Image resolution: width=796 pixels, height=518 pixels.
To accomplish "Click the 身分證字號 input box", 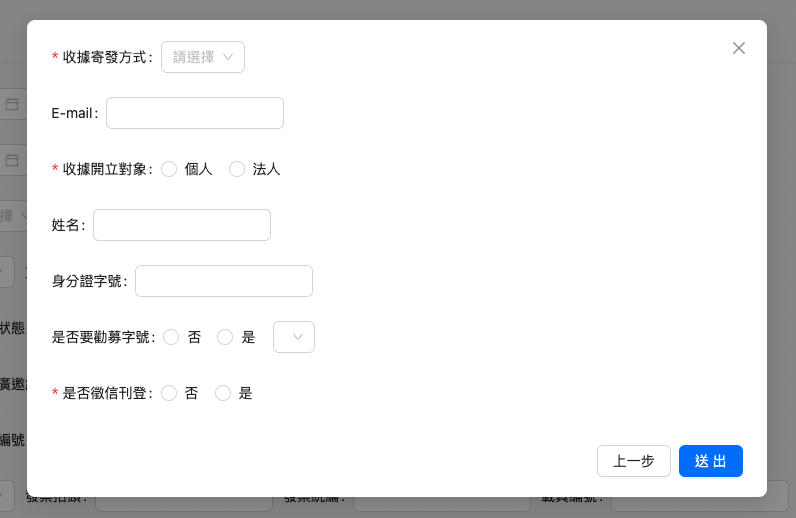I will (x=224, y=281).
